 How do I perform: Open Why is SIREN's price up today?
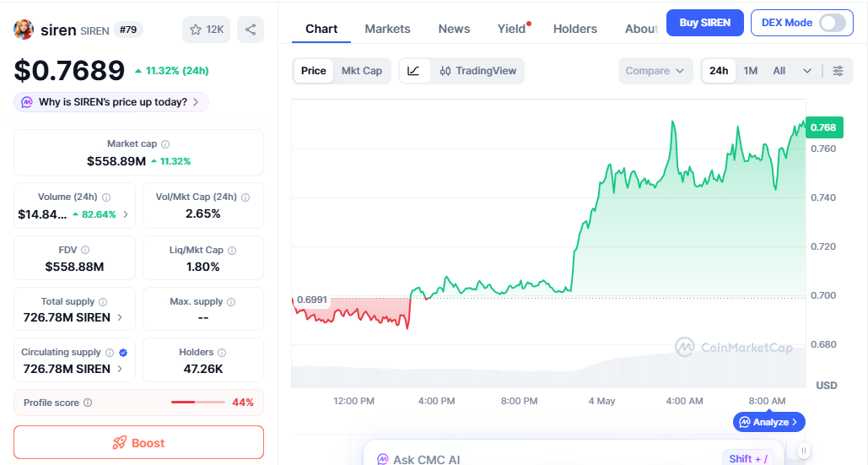(111, 102)
